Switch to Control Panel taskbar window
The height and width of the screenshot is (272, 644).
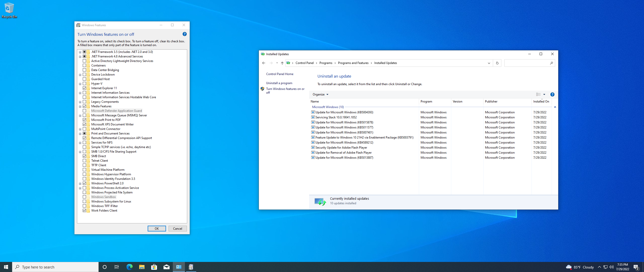pos(179,267)
